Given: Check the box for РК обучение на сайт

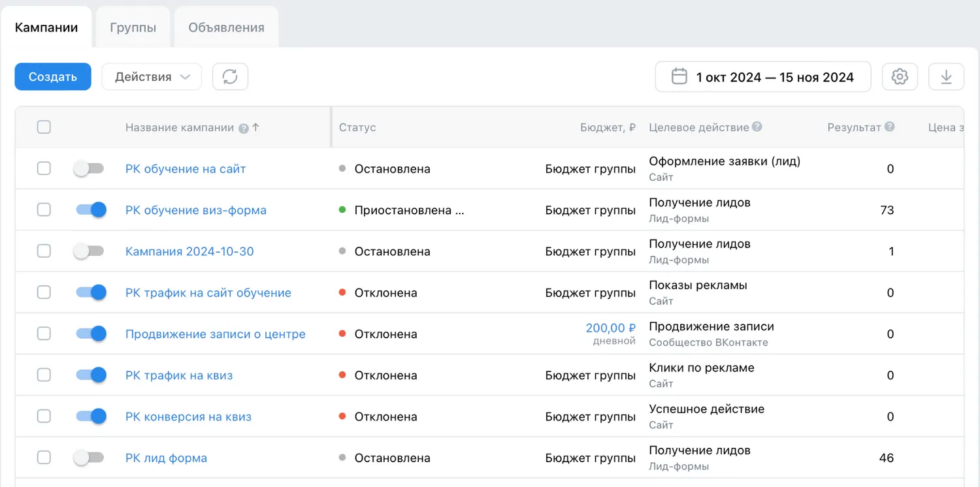Looking at the screenshot, I should [x=44, y=168].
